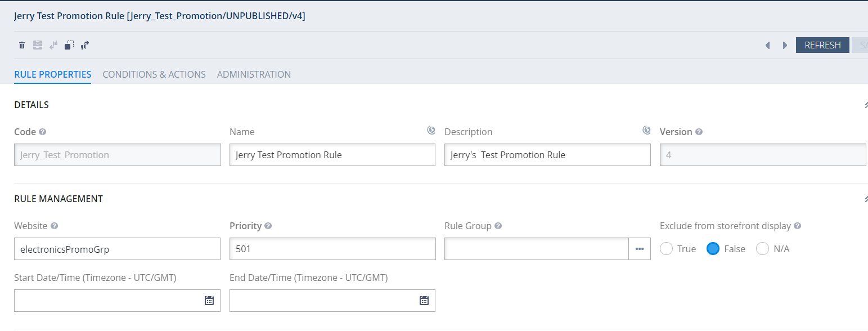Collapse the Rule Management section
868x331 pixels.
[866, 199]
